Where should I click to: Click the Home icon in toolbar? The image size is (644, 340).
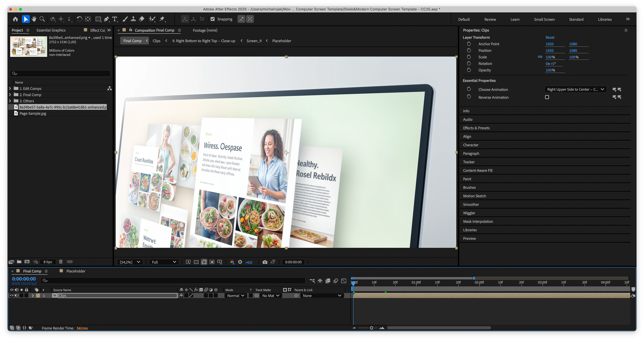click(x=15, y=19)
